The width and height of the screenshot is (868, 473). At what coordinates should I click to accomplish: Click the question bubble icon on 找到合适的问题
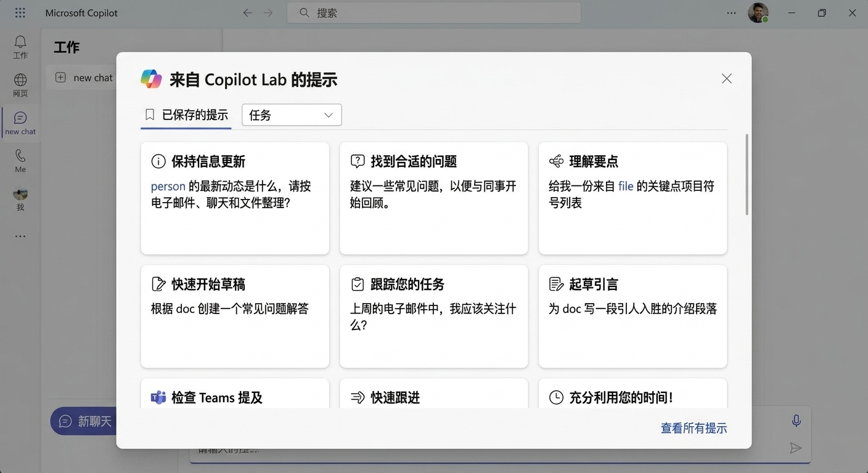[358, 161]
